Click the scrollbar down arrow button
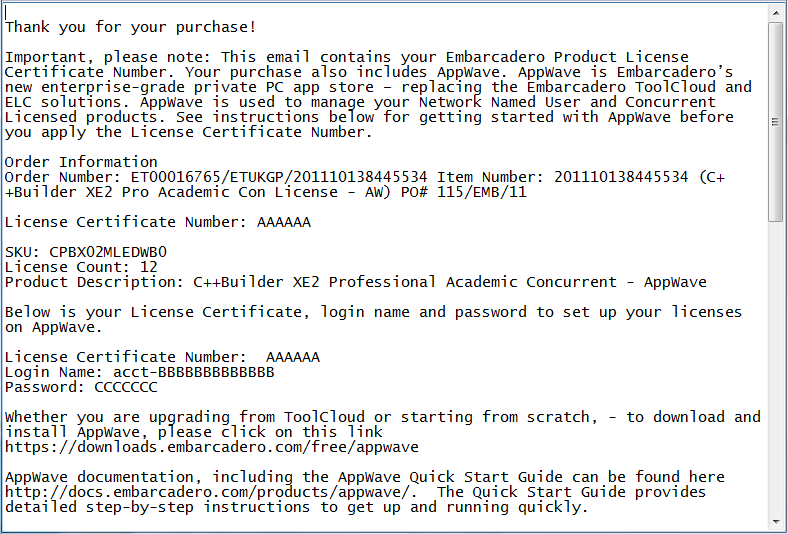 (x=775, y=522)
